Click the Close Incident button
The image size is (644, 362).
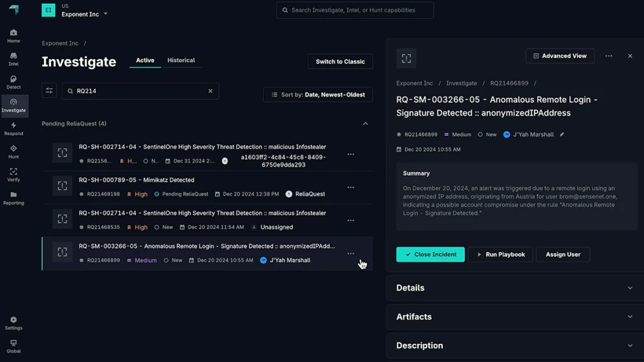[x=430, y=255]
